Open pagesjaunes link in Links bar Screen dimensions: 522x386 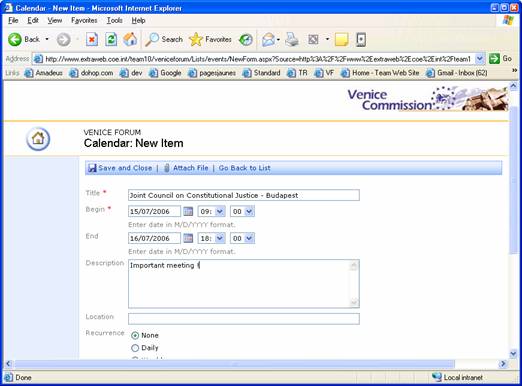pyautogui.click(x=212, y=73)
